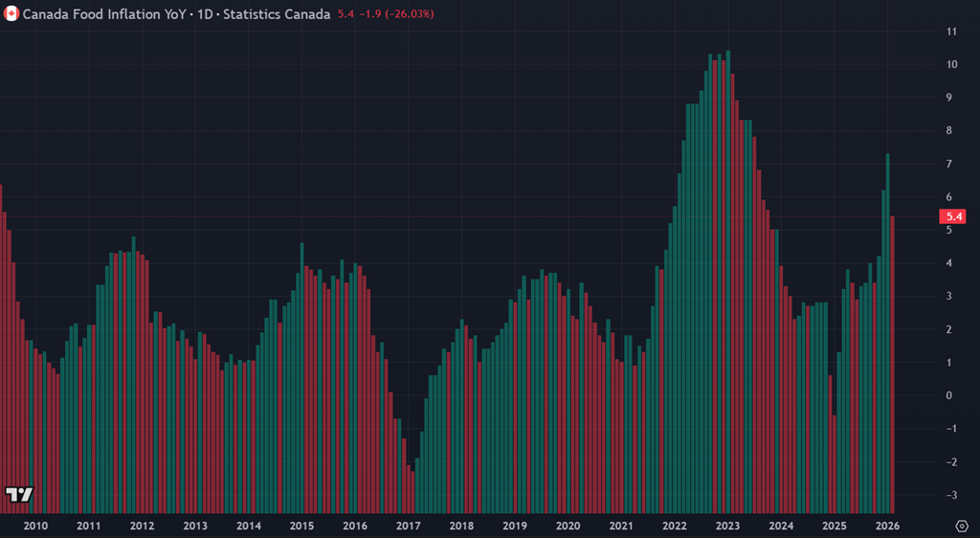Image resolution: width=980 pixels, height=538 pixels.
Task: Select the last red bar at 5.4
Action: pyautogui.click(x=893, y=364)
